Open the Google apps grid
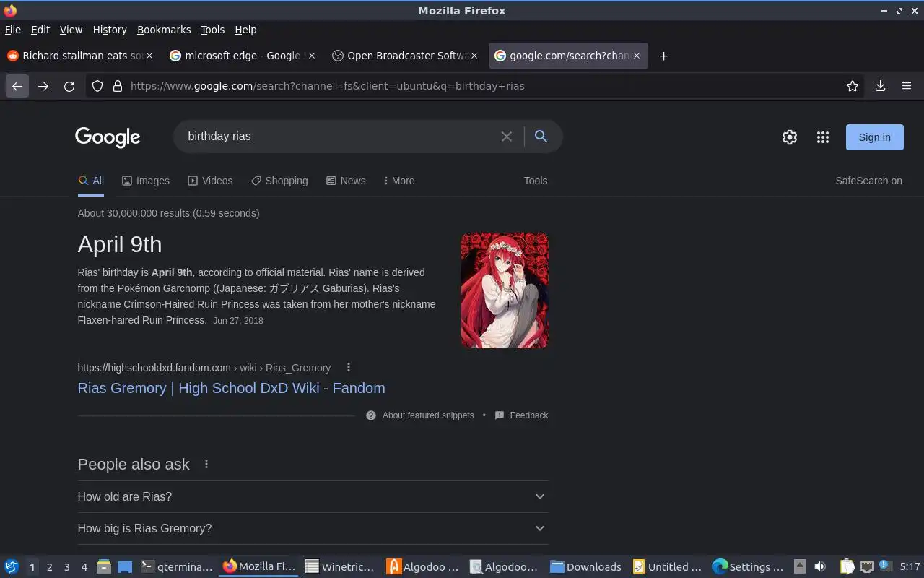 click(x=823, y=137)
